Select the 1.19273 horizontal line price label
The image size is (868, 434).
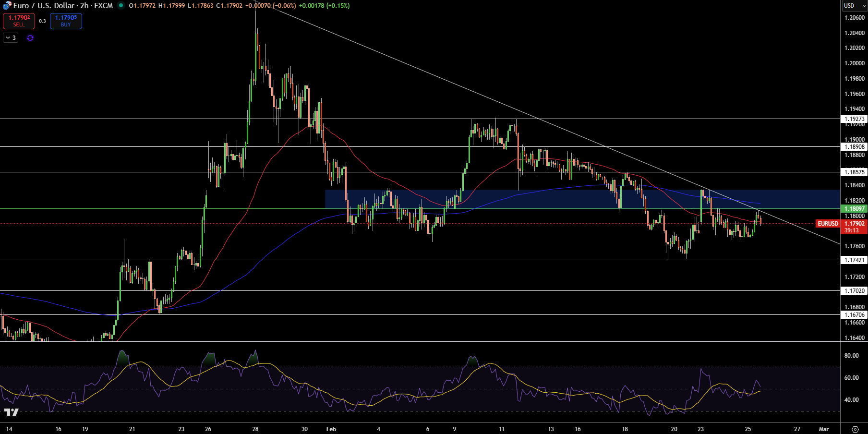pyautogui.click(x=855, y=119)
